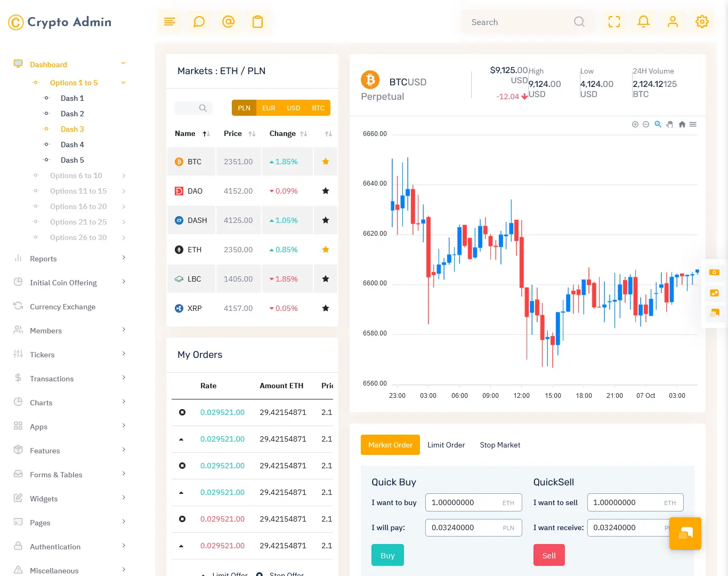Click the Sell button
Screen dimensions: 728x576
click(x=549, y=555)
